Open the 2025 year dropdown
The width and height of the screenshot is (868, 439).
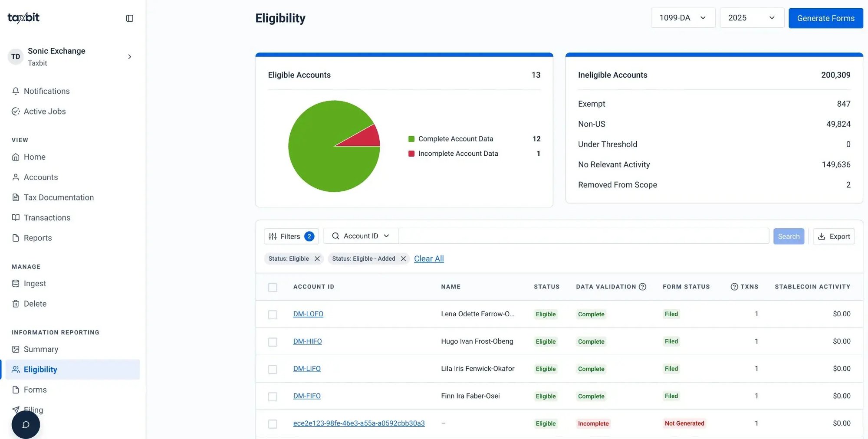pyautogui.click(x=752, y=18)
